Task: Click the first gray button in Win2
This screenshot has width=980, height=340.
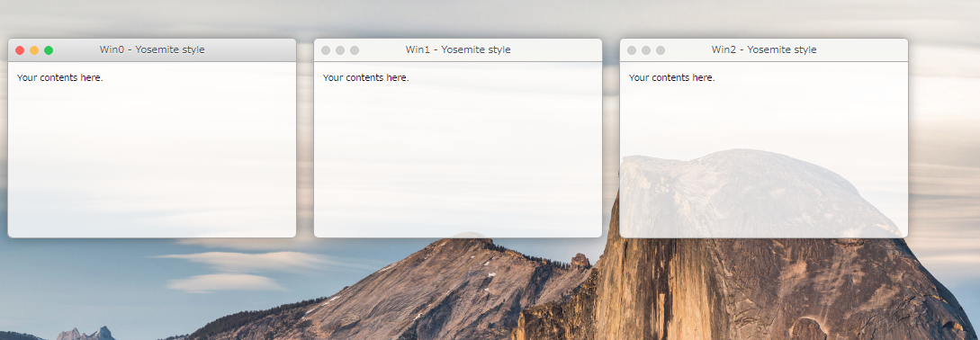Action: pos(632,50)
